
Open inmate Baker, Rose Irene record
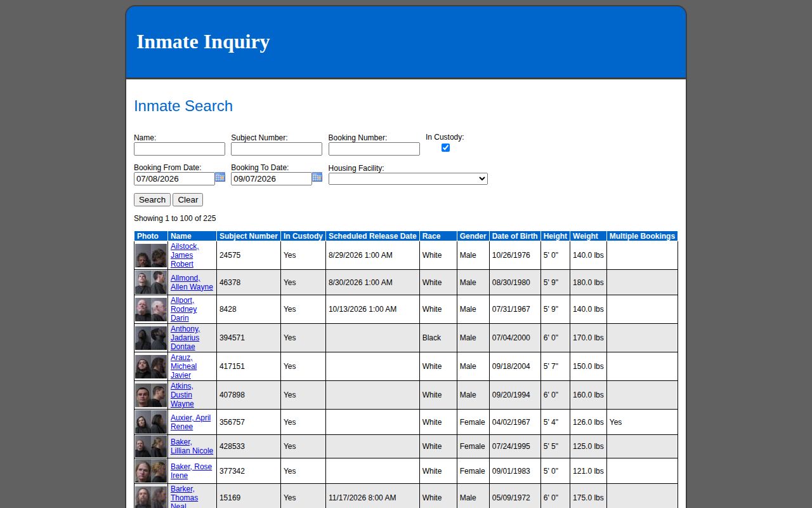point(192,471)
